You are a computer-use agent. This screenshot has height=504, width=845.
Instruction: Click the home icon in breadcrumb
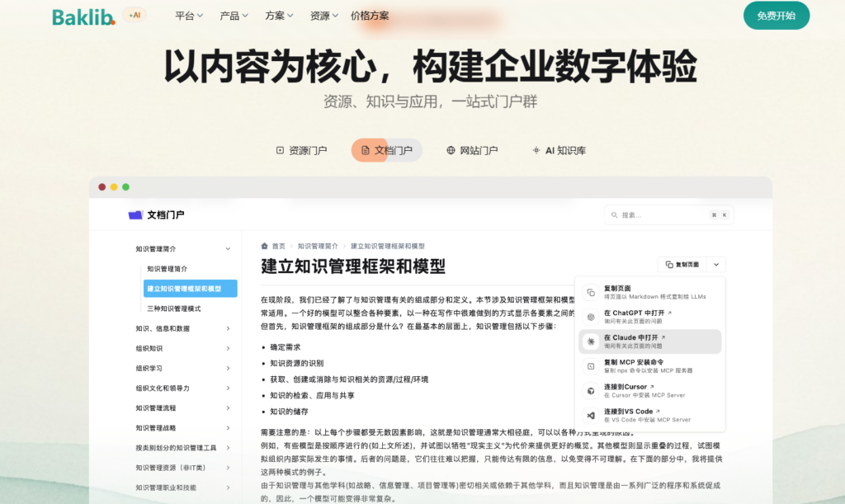click(264, 246)
